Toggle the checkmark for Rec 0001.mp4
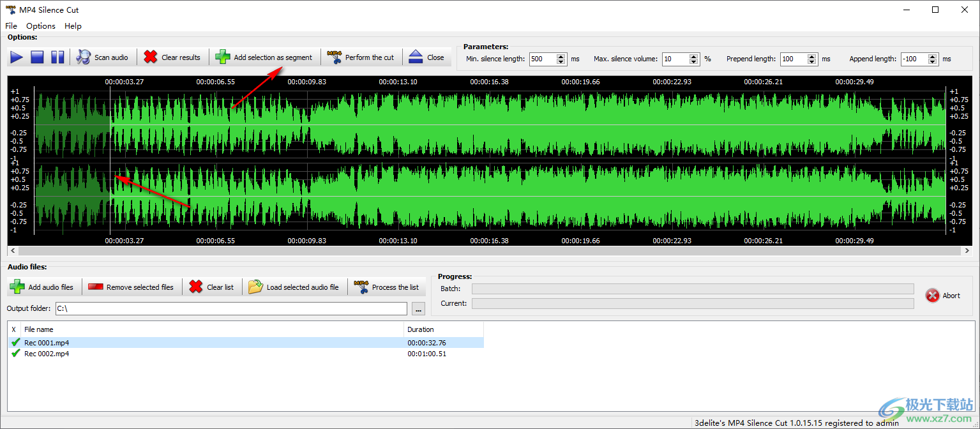The height and width of the screenshot is (429, 980). (x=15, y=343)
